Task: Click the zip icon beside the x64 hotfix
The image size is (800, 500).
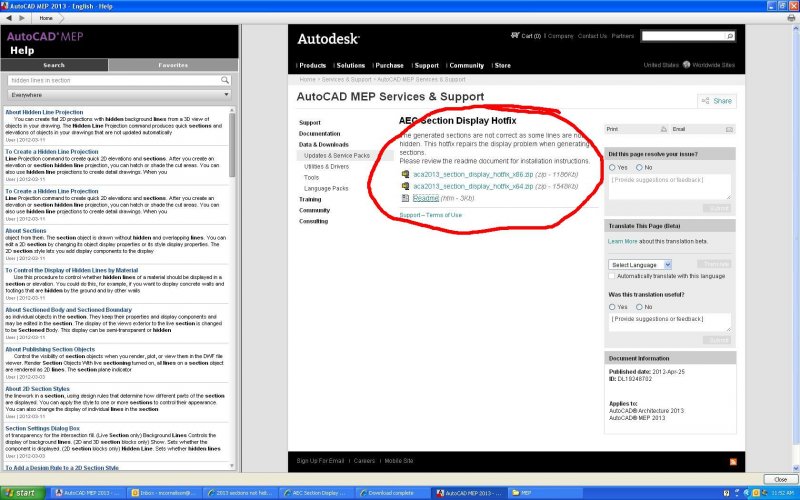Action: pyautogui.click(x=405, y=186)
